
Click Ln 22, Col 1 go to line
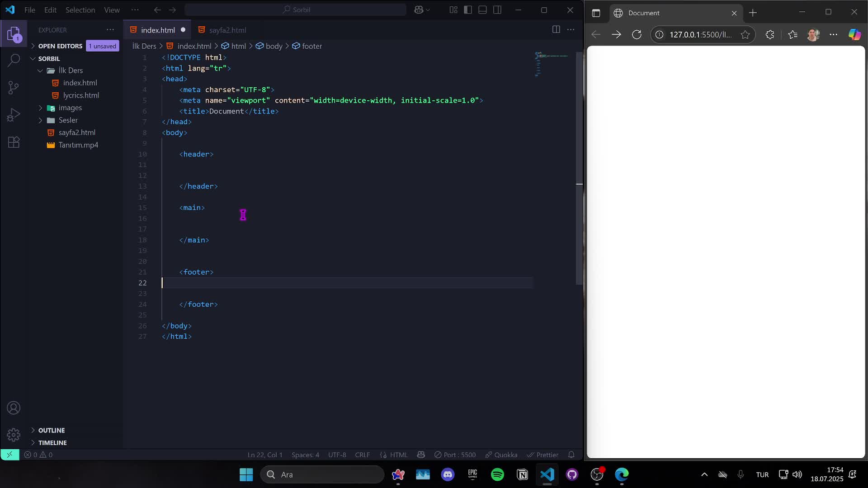pyautogui.click(x=265, y=455)
